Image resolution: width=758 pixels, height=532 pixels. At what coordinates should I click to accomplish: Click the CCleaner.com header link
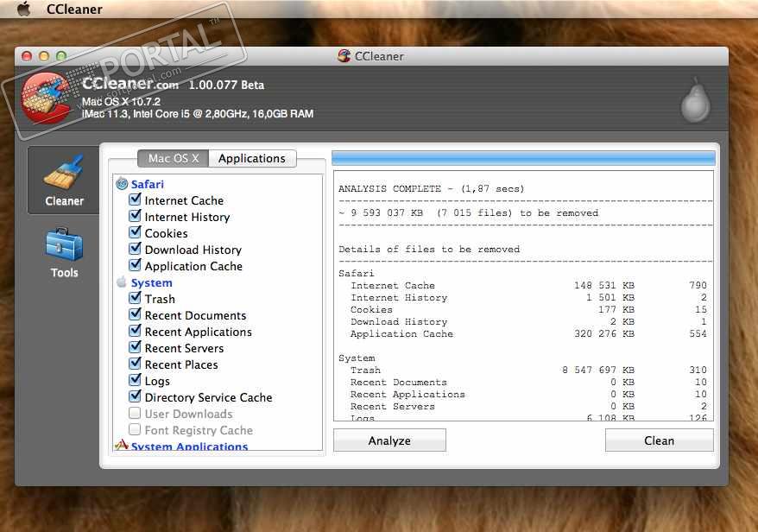(x=130, y=84)
